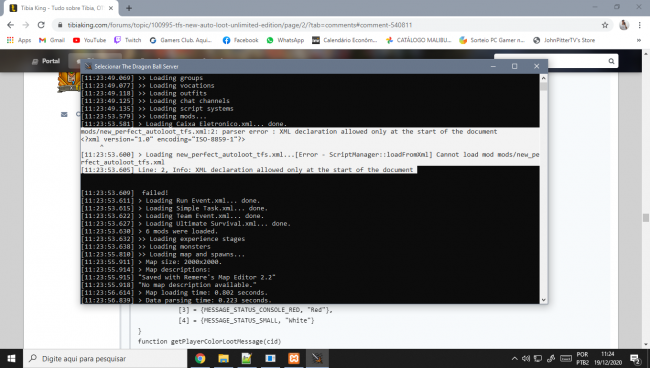Open the Facebook bookmark
650x368 pixels.
coord(240,40)
